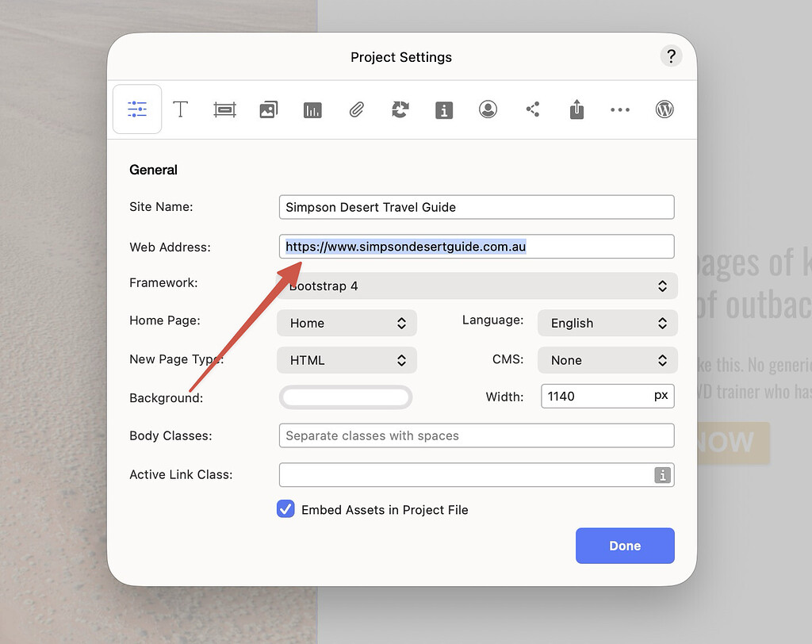Open the more options ellipsis tab
The width and height of the screenshot is (812, 644).
point(620,109)
